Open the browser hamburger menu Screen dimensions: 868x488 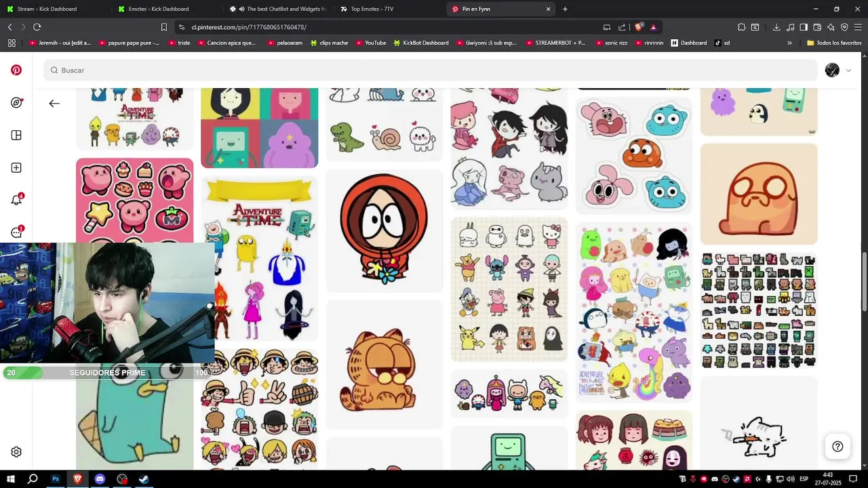pos(858,27)
